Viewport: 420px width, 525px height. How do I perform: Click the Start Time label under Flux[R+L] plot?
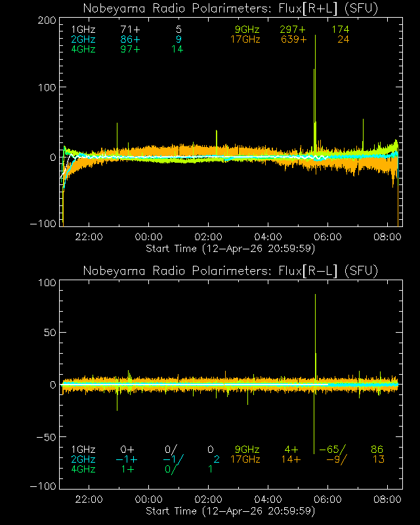point(231,249)
